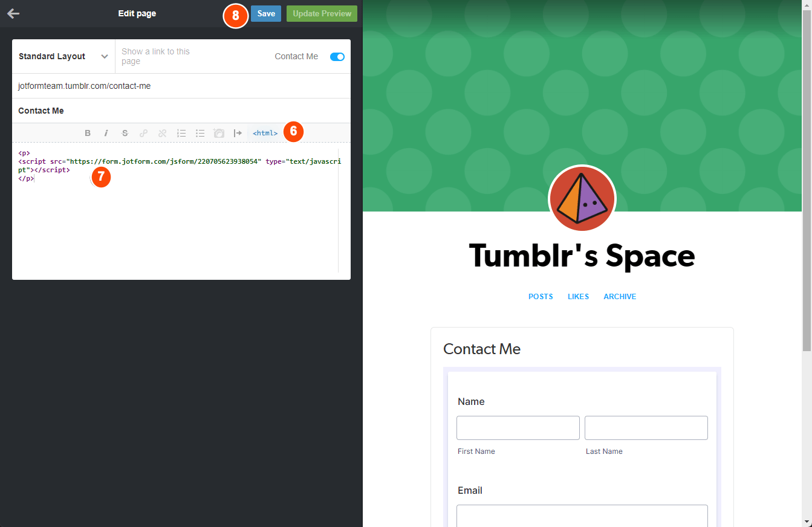This screenshot has height=527, width=812.
Task: Remove hyperlink with the unlink icon
Action: click(162, 133)
